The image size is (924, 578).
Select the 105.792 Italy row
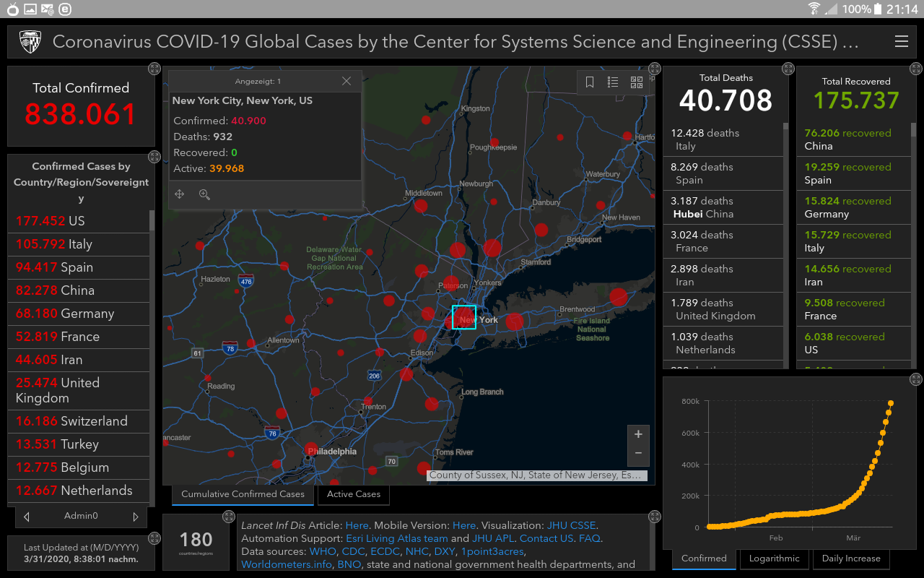[79, 244]
